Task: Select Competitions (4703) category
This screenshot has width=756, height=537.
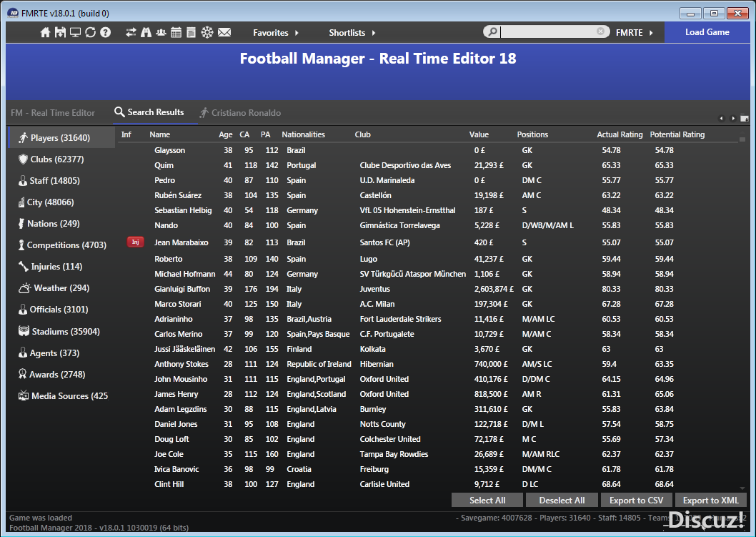Action: (x=61, y=245)
